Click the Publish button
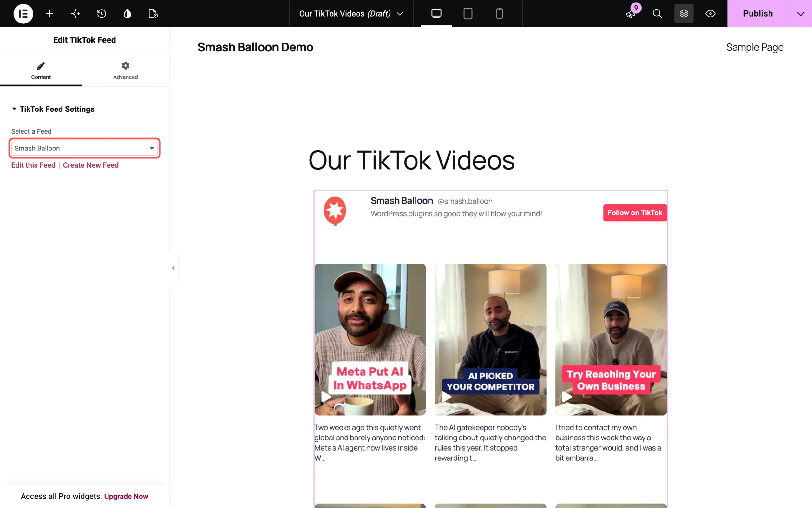 [x=758, y=13]
